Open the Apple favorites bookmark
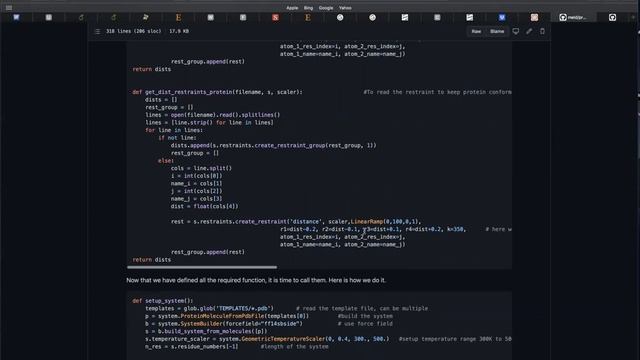This screenshot has width=640, height=360. point(292,8)
